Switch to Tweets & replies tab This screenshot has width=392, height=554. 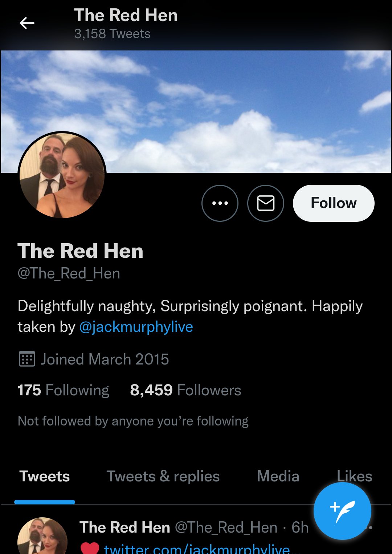pos(163,476)
